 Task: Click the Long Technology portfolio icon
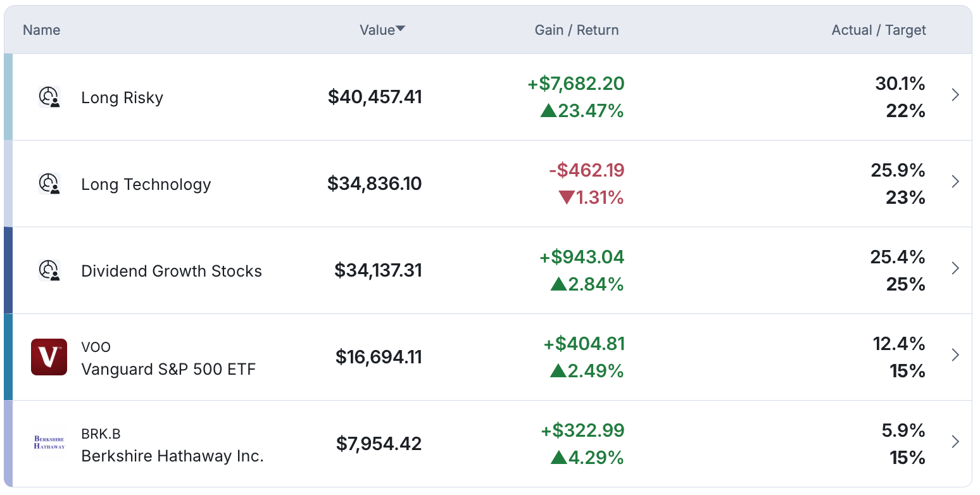point(49,184)
